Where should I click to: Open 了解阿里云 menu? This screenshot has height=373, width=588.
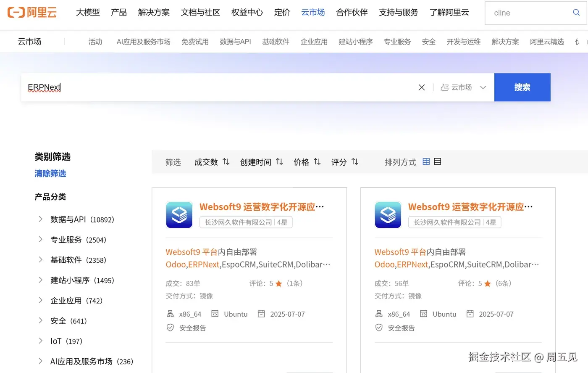click(449, 12)
